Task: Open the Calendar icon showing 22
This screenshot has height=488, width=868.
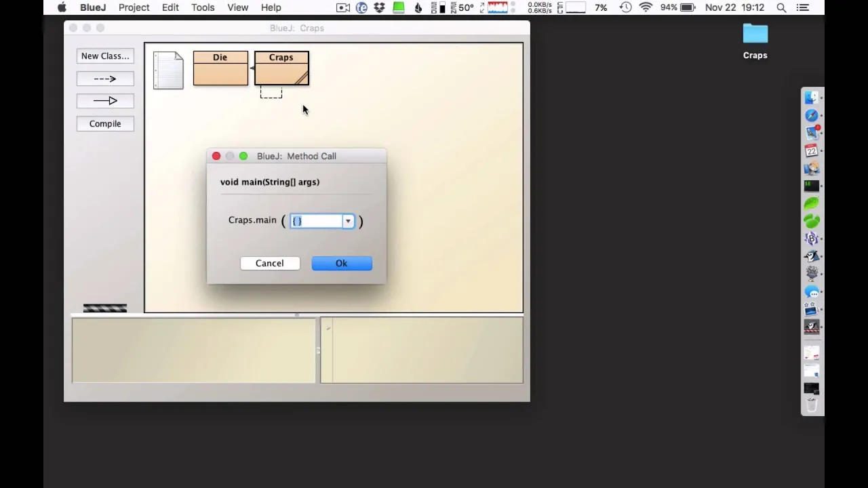Action: 812,150
